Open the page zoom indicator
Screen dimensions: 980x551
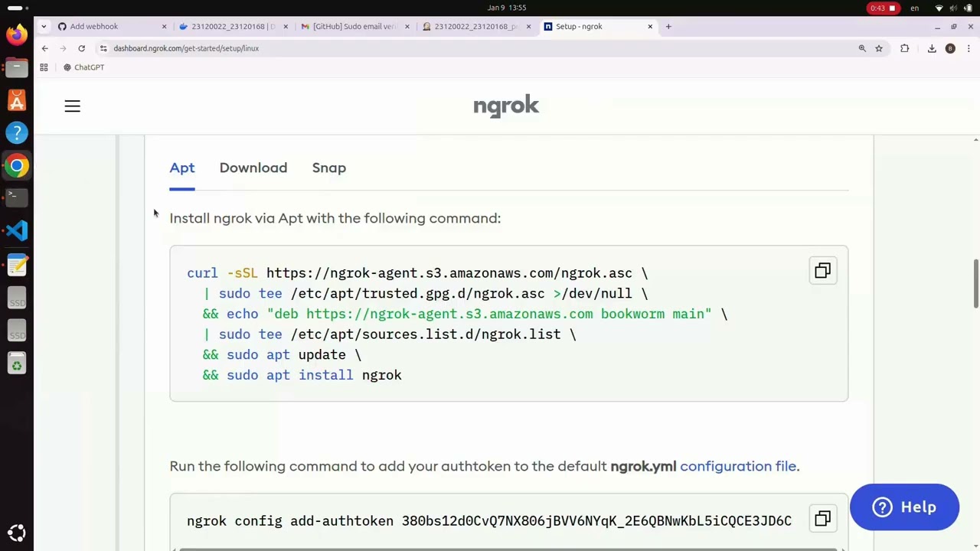point(862,48)
